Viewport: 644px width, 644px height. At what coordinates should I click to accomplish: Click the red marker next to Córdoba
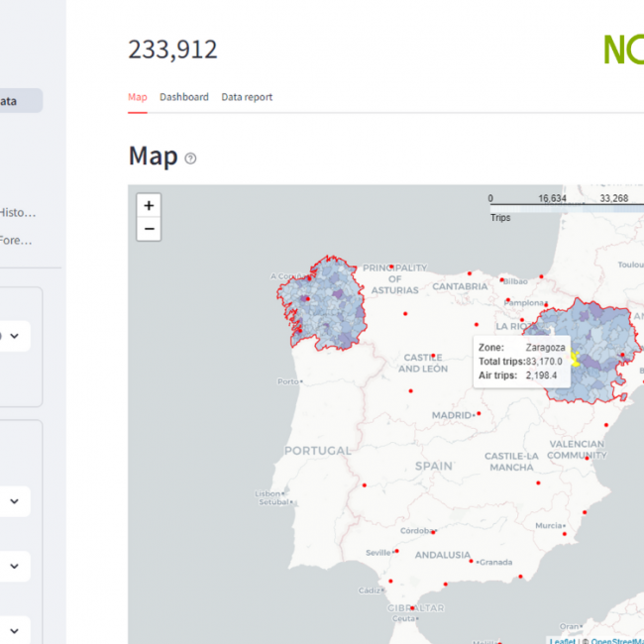point(435,531)
